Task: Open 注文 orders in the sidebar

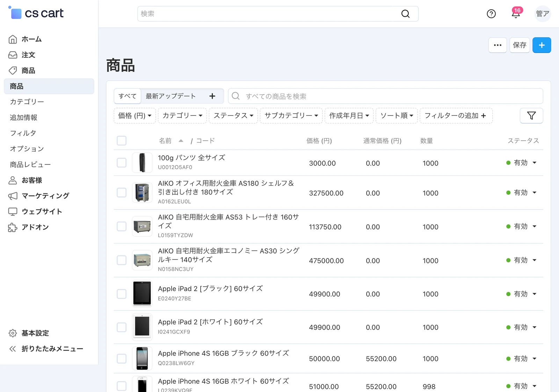Action: (x=28, y=55)
